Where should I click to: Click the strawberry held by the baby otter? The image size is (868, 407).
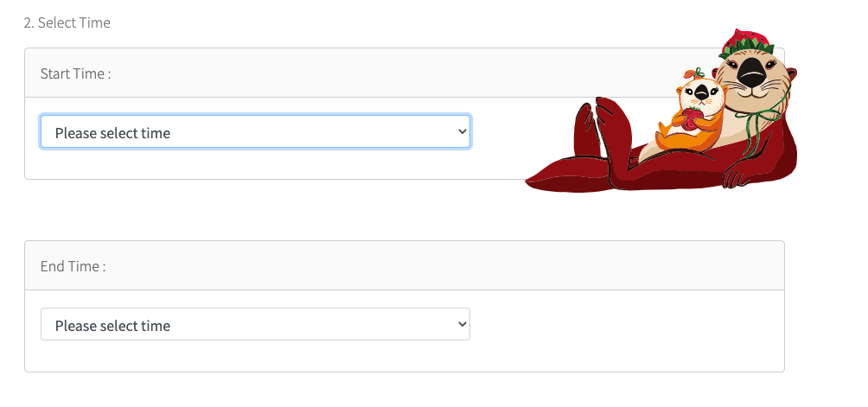[691, 119]
